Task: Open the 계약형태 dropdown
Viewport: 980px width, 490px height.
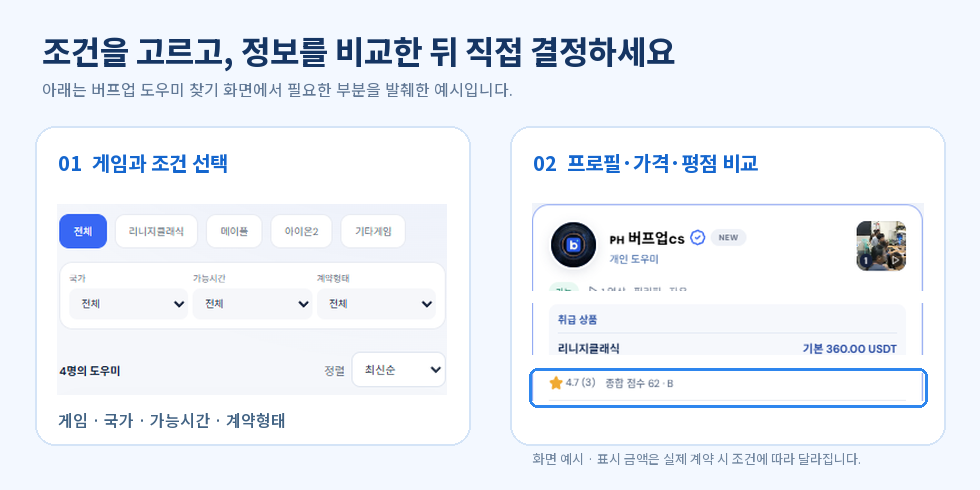Action: pos(376,304)
